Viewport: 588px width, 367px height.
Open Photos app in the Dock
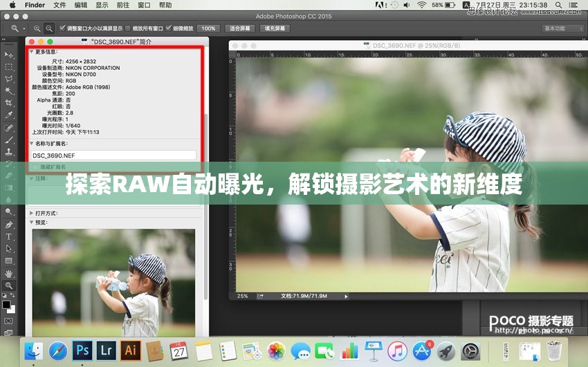tap(277, 352)
